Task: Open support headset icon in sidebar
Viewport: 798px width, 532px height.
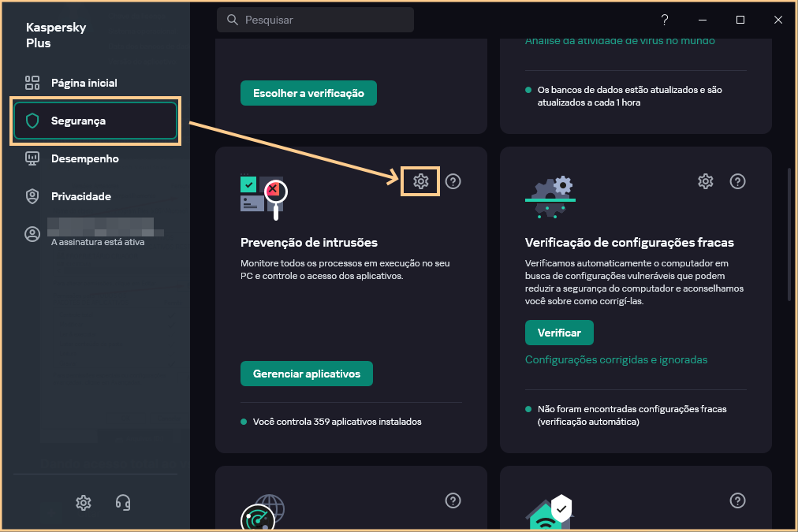Action: pyautogui.click(x=123, y=503)
